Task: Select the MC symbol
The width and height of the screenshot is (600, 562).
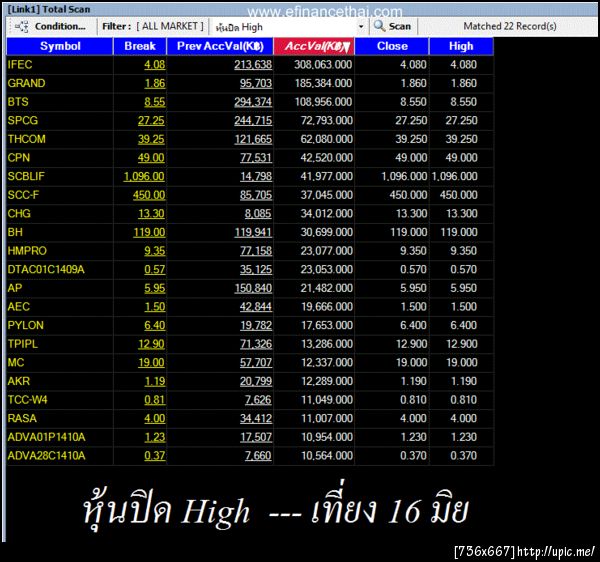Action: tap(16, 362)
